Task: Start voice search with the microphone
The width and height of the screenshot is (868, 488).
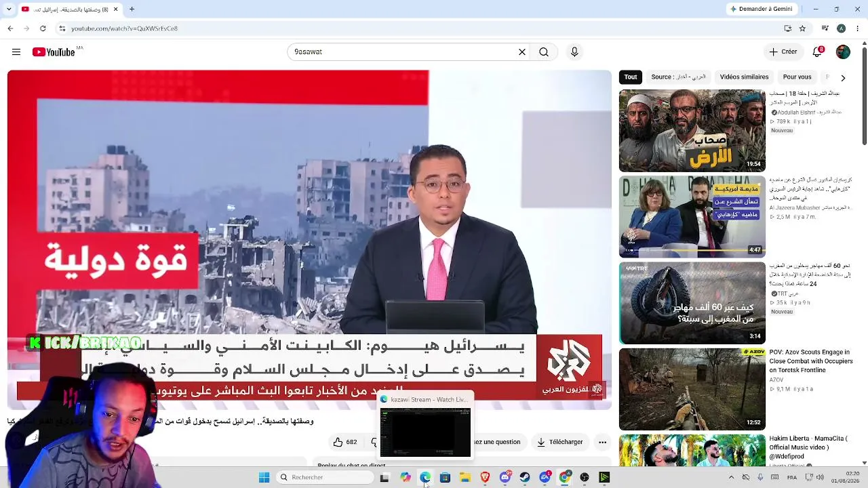Action: 574,52
